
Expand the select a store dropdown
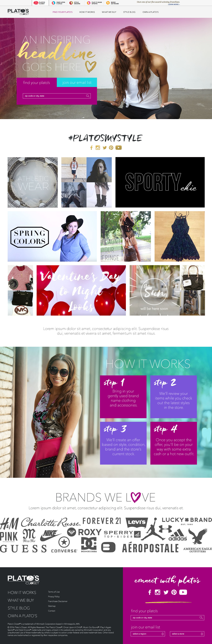click(187, 634)
